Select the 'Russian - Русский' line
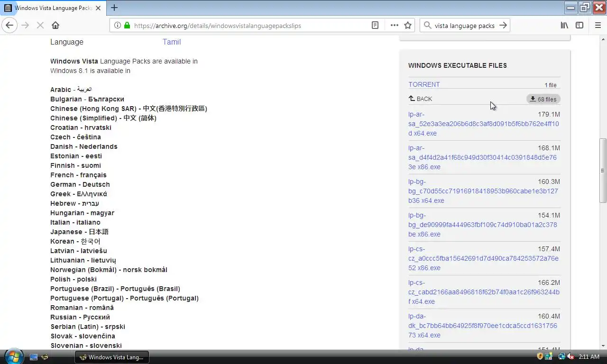607x364 pixels. tap(80, 317)
